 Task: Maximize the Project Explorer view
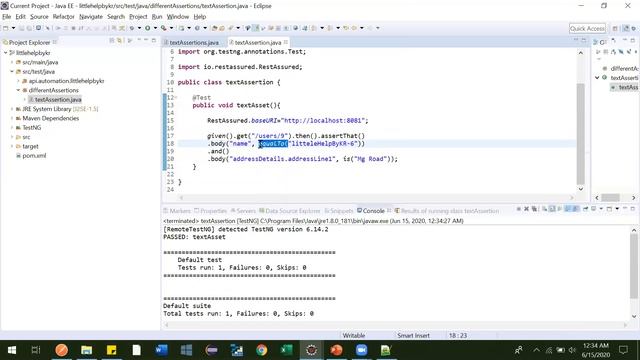154,40
